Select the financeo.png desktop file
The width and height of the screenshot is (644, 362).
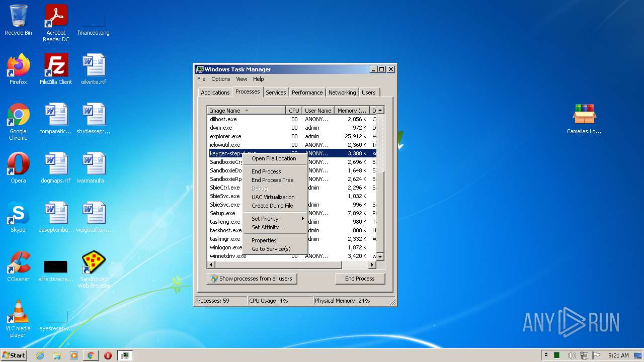click(x=94, y=23)
